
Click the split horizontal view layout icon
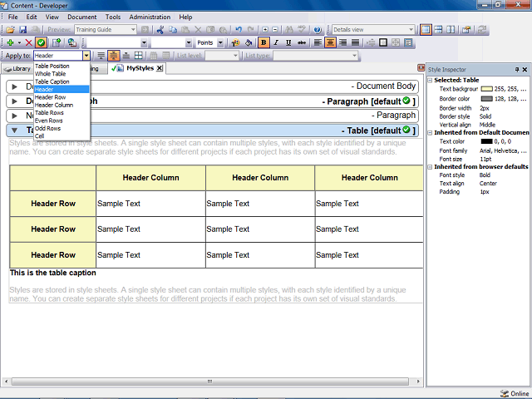coord(438,30)
